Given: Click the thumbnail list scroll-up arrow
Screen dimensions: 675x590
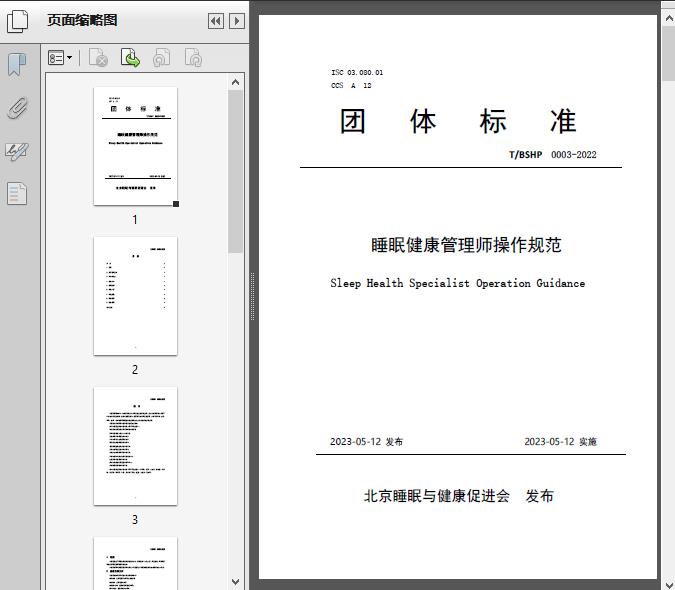Looking at the screenshot, I should tap(235, 82).
